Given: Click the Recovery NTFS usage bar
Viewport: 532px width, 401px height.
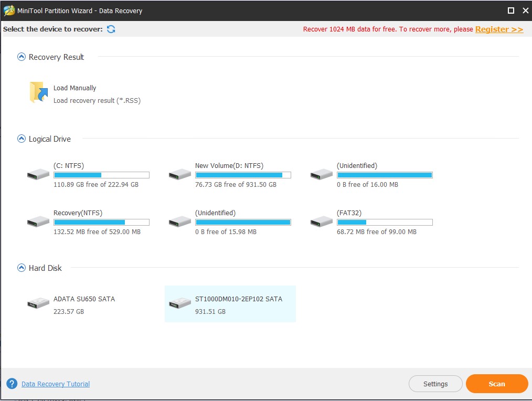Looking at the screenshot, I should (x=101, y=222).
